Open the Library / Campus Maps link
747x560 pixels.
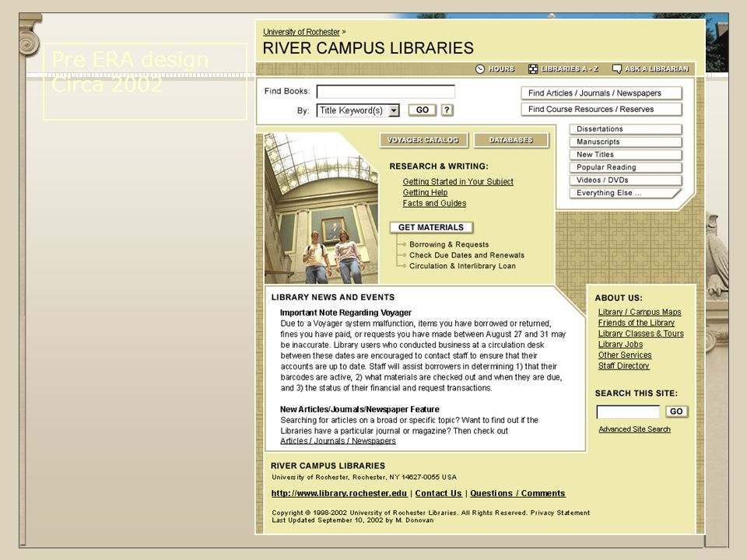pos(640,312)
